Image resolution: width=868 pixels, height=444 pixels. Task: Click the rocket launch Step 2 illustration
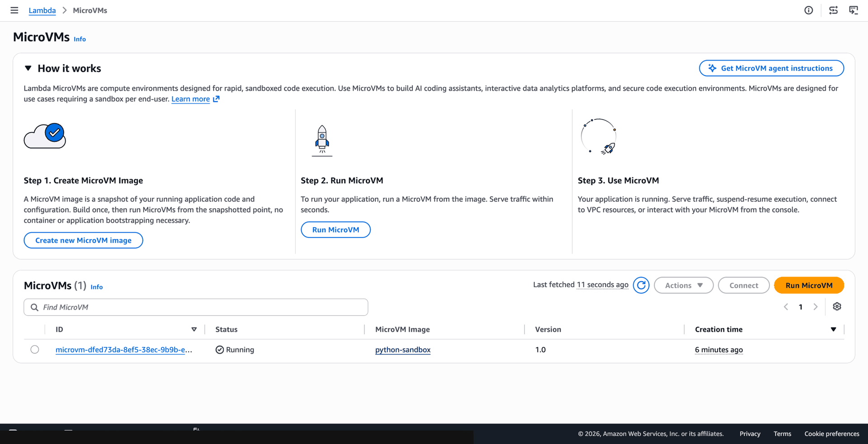pyautogui.click(x=322, y=141)
